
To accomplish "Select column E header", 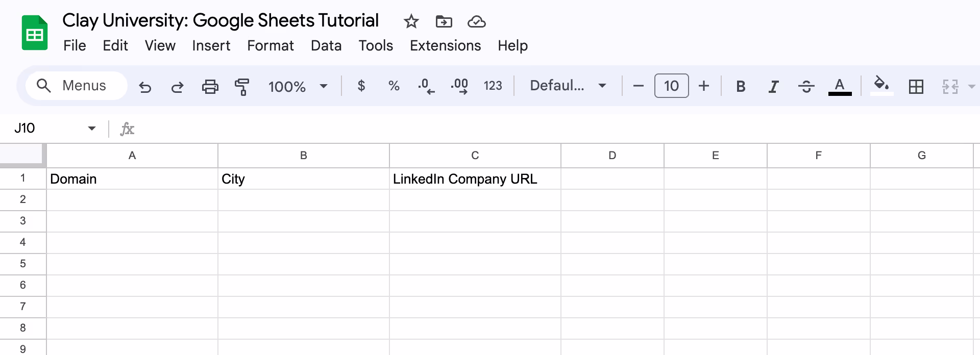I will pos(716,156).
